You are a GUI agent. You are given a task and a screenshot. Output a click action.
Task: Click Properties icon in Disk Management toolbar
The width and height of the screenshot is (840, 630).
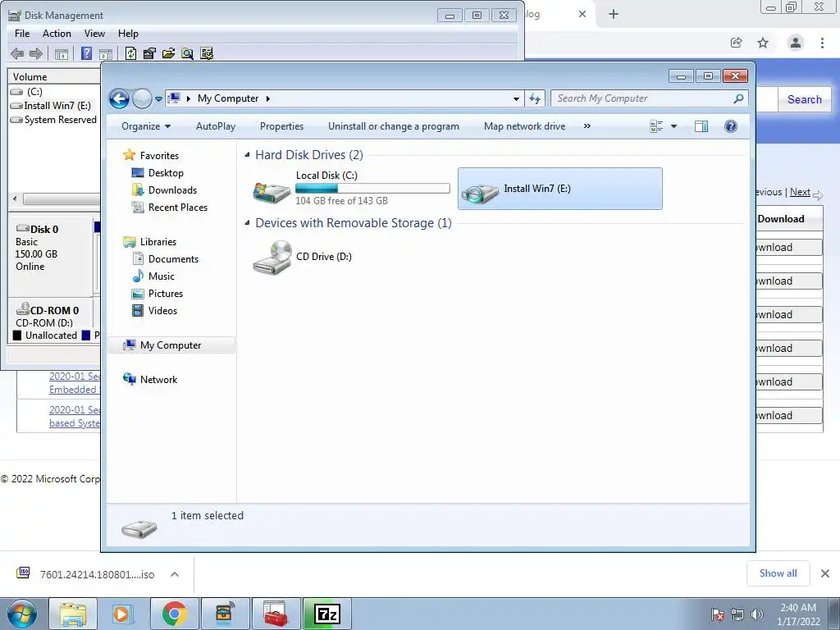pos(149,53)
